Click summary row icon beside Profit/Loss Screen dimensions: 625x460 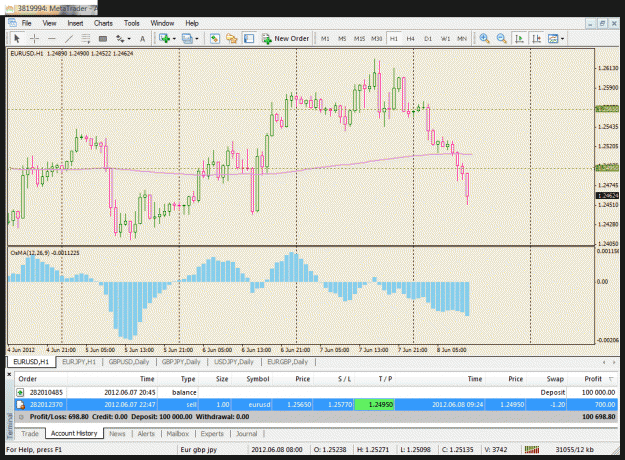pyautogui.click(x=21, y=417)
